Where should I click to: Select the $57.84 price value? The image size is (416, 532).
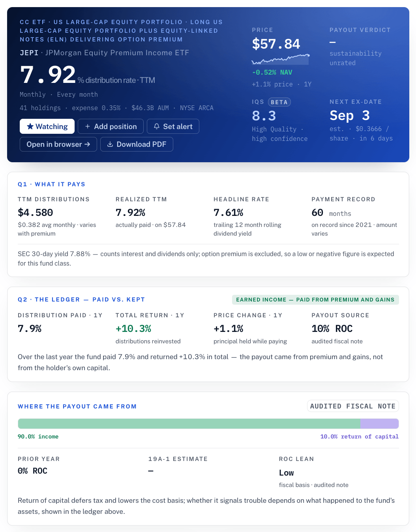point(276,44)
